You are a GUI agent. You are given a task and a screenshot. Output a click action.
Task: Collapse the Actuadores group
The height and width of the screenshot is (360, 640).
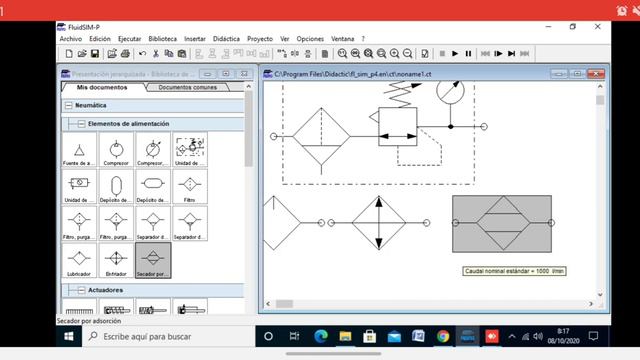pos(82,290)
